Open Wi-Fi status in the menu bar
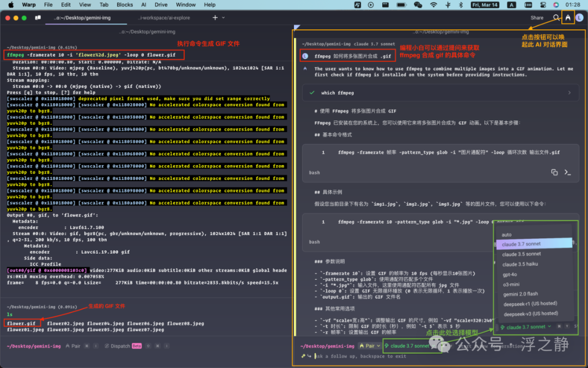The width and height of the screenshot is (588, 368). tap(433, 5)
